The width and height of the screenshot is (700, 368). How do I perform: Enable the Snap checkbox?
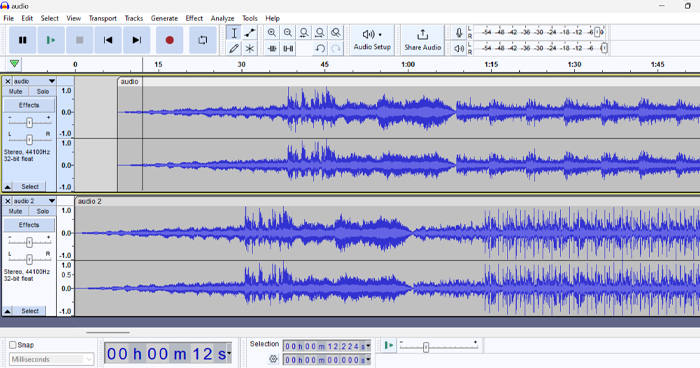tap(12, 345)
